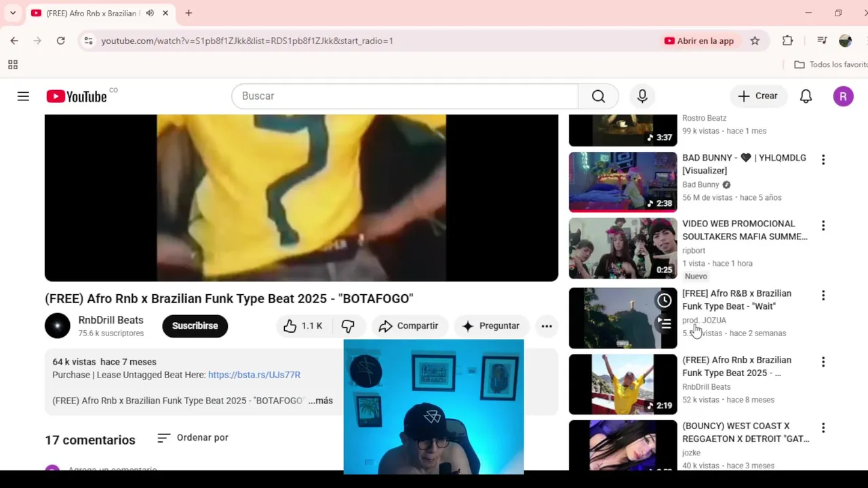
Task: Reload the page
Action: (60, 41)
